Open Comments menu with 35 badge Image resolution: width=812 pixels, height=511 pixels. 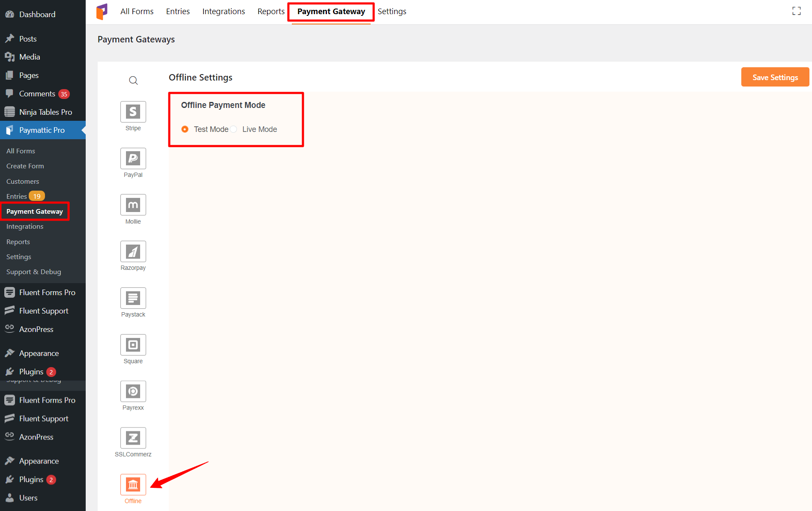pos(43,94)
